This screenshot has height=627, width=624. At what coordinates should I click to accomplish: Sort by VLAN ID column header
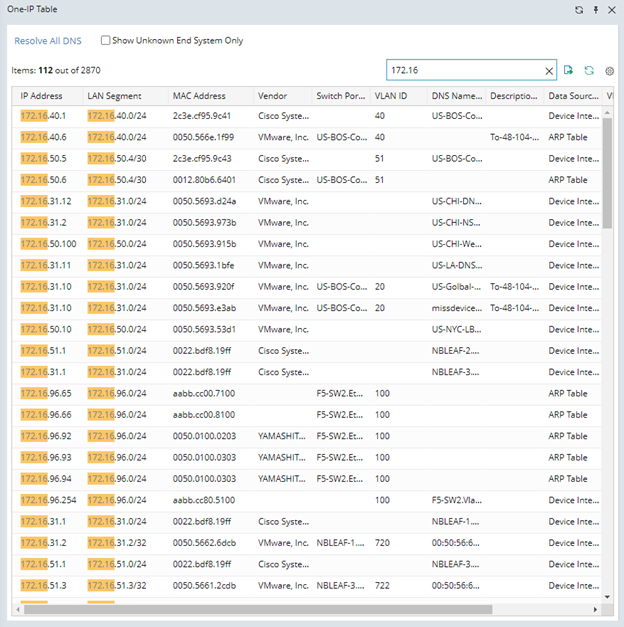point(391,96)
